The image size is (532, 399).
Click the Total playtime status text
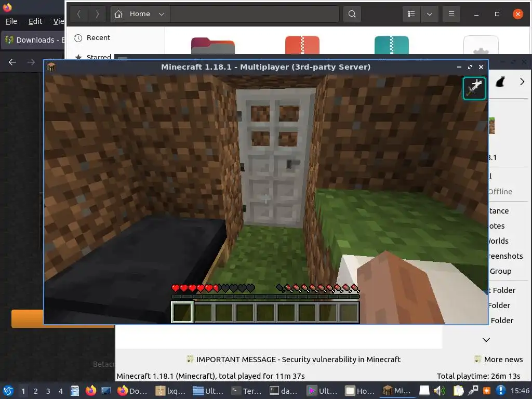tap(478, 376)
